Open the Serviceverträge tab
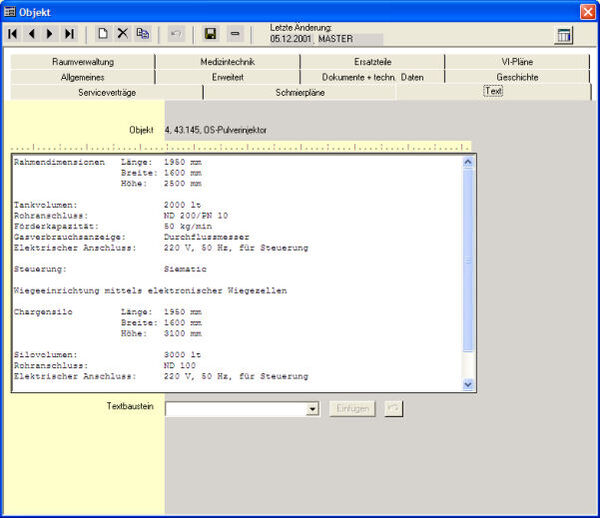This screenshot has height=518, width=600. 106,92
